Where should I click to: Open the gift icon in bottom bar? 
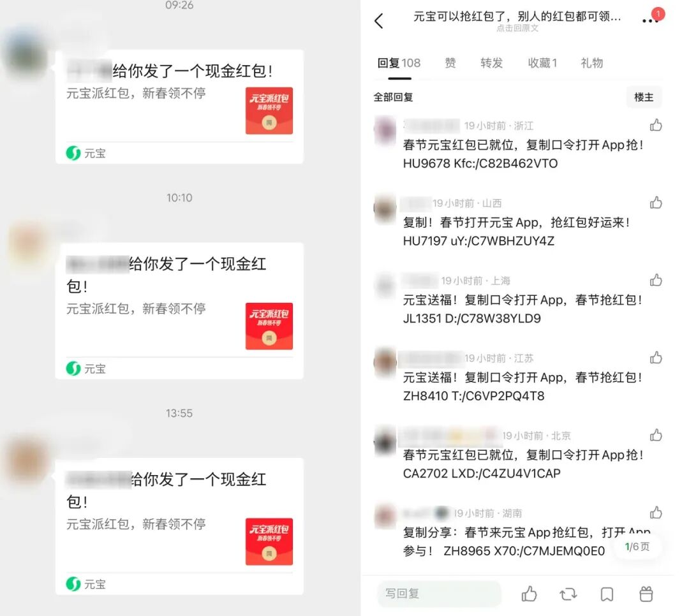tap(646, 594)
